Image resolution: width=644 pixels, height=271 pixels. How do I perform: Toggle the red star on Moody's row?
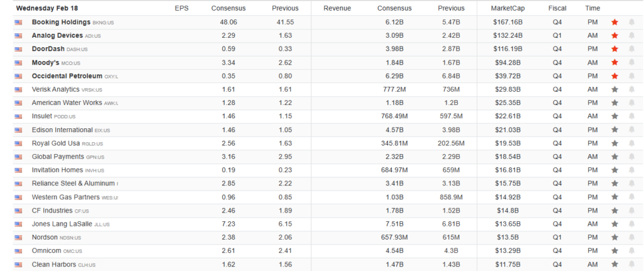coord(614,62)
